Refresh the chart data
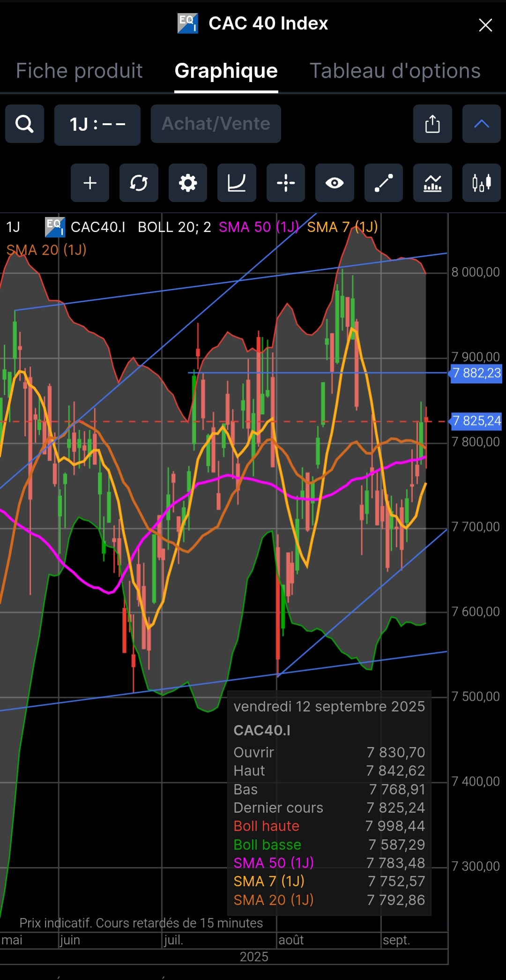Screen dimensions: 506x980 click(x=139, y=183)
